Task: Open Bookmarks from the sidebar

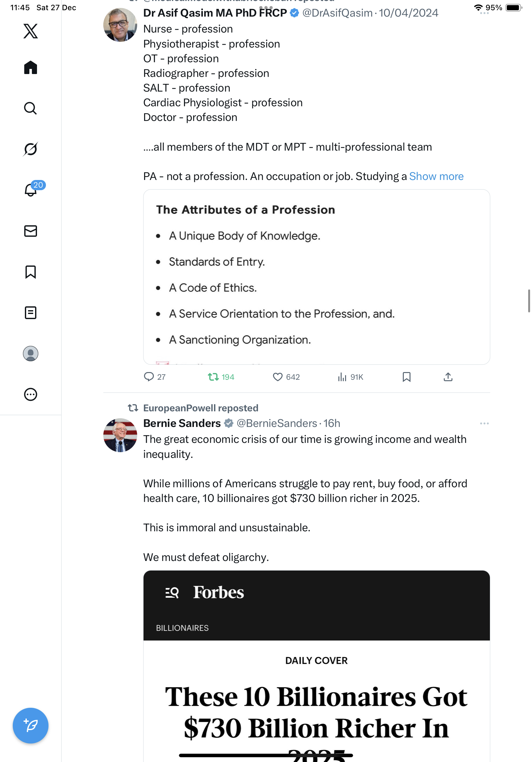Action: coord(31,272)
